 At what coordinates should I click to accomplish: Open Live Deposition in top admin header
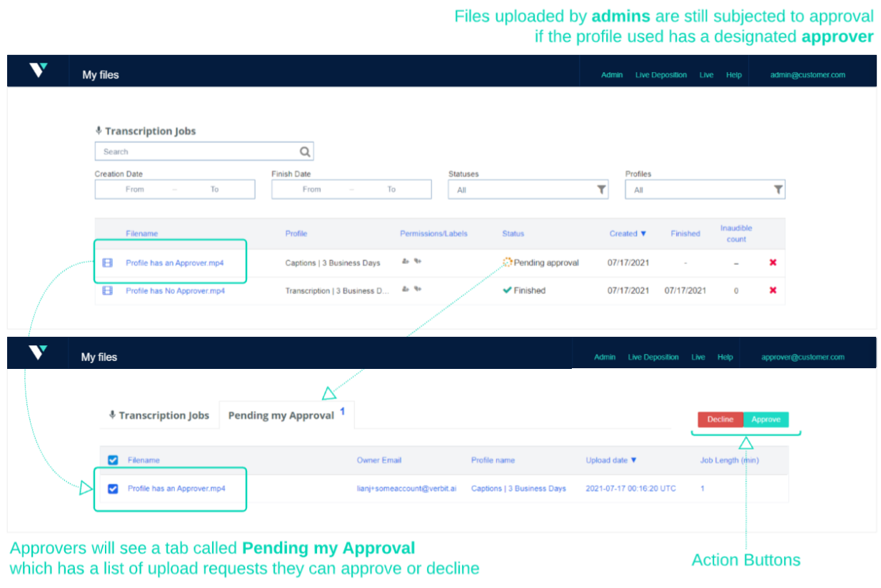pyautogui.click(x=660, y=75)
